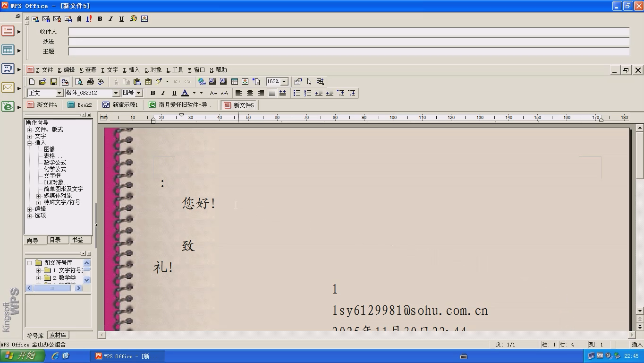Toggle justified alignment button
Image resolution: width=644 pixels, height=363 pixels.
click(x=272, y=93)
